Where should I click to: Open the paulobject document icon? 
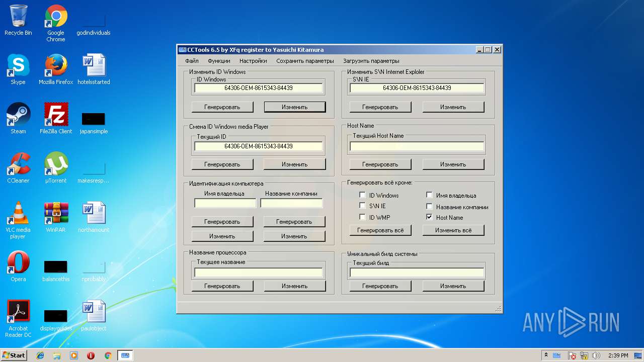[x=94, y=316]
